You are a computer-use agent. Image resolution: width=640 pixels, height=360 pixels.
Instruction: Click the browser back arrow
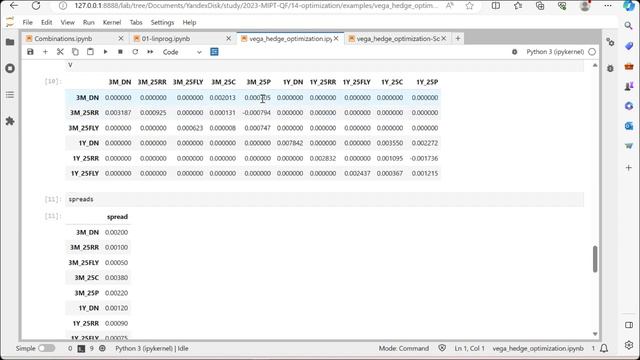(x=13, y=6)
